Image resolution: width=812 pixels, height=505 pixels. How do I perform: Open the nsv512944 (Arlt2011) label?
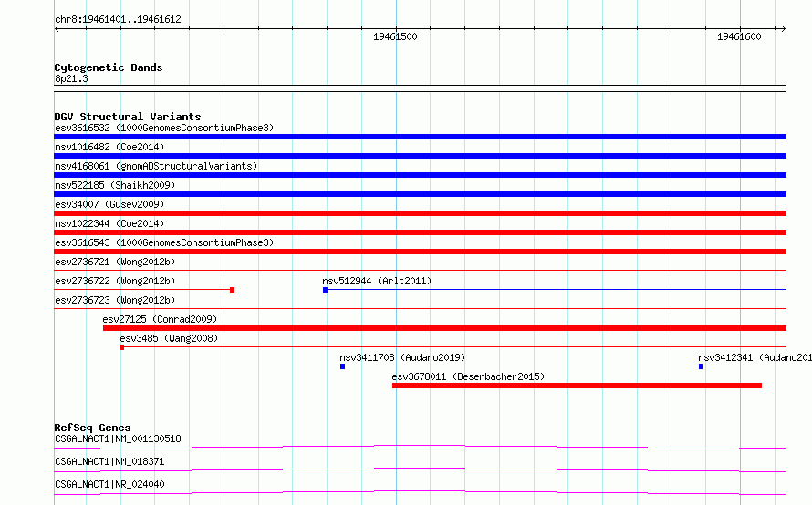click(x=377, y=281)
